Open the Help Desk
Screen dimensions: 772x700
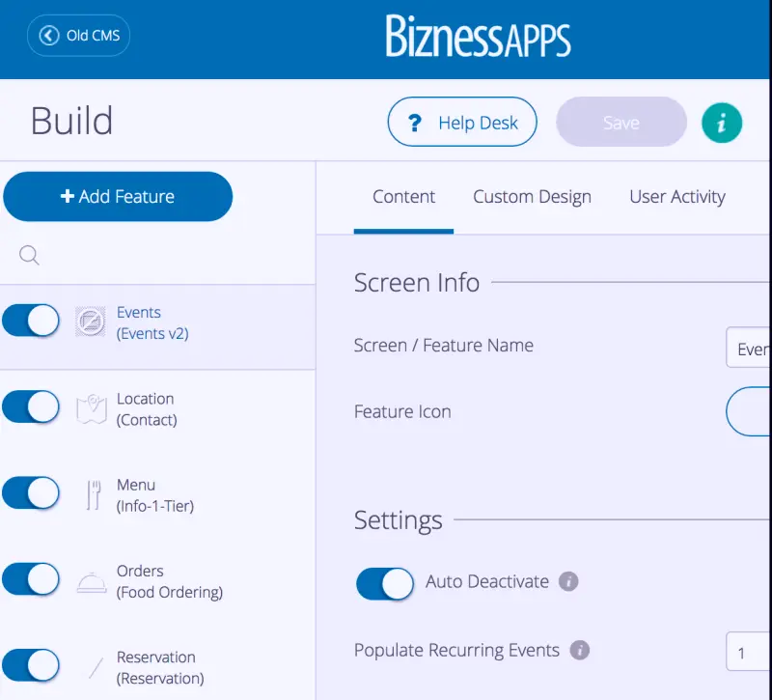462,122
